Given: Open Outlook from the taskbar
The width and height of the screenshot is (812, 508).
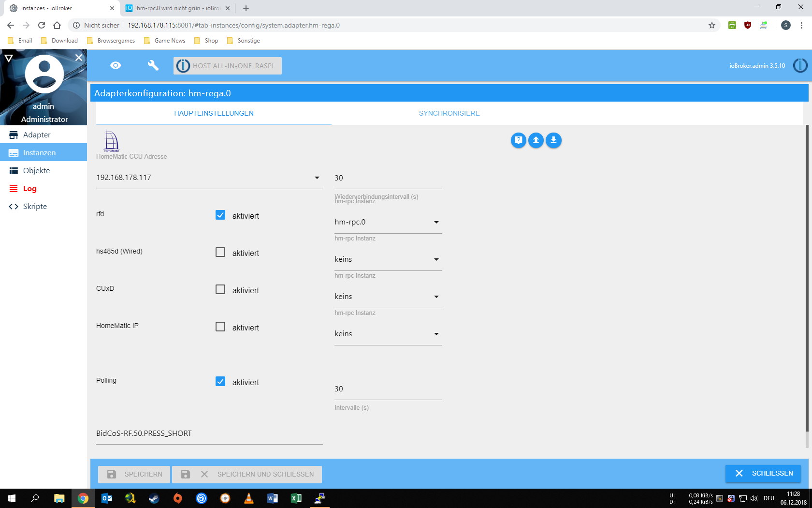Looking at the screenshot, I should [x=107, y=498].
